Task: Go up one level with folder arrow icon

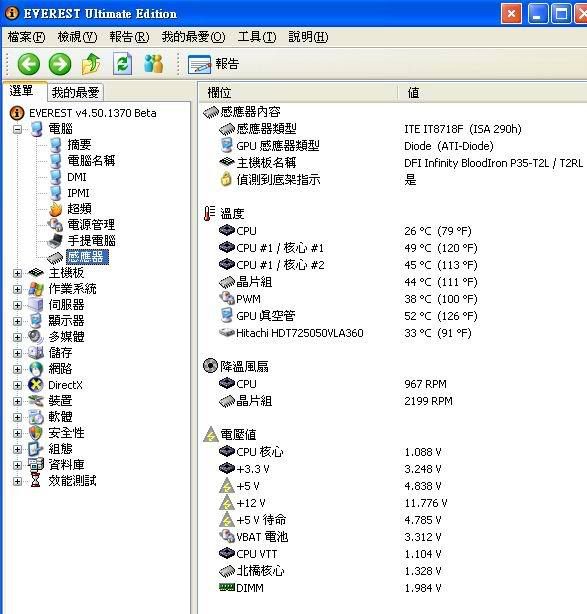Action: pos(91,64)
